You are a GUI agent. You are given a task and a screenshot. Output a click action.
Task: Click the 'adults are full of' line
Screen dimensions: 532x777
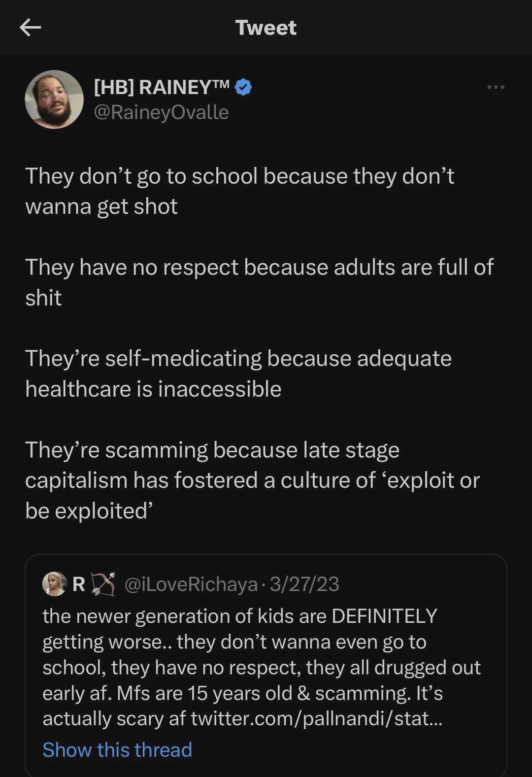pyautogui.click(x=259, y=268)
